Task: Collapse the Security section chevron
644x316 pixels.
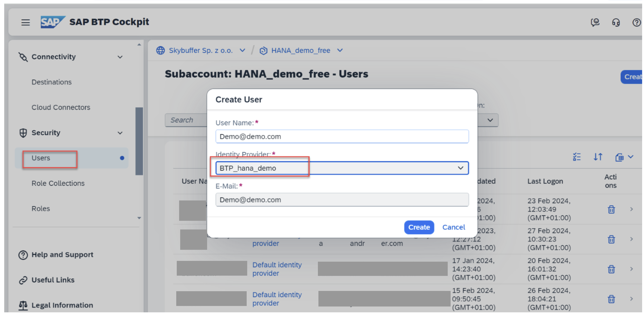Action: pyautogui.click(x=120, y=133)
